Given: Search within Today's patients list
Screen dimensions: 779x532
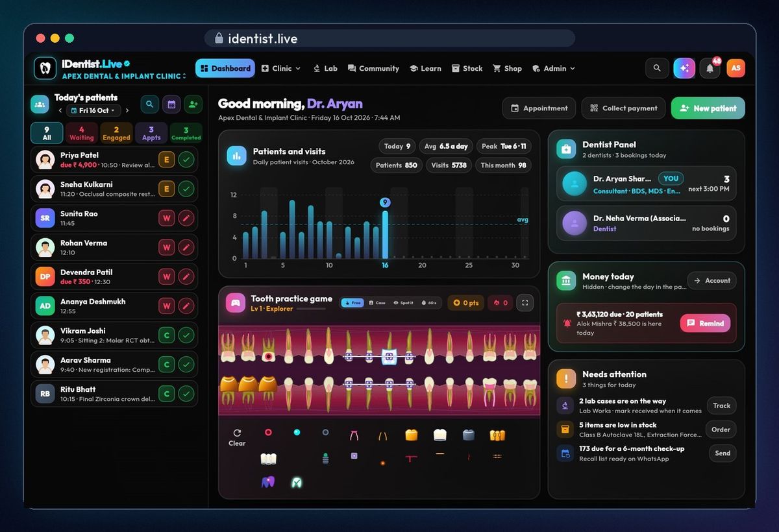Looking at the screenshot, I should [149, 104].
